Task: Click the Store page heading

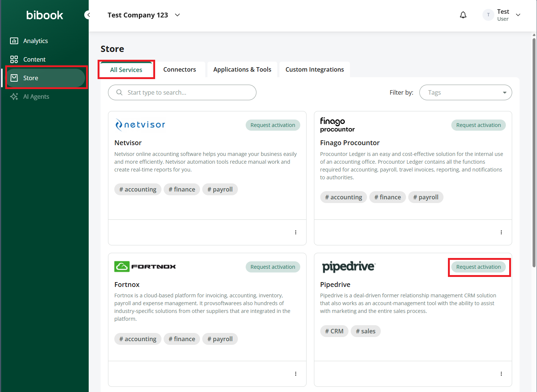Action: 112,49
